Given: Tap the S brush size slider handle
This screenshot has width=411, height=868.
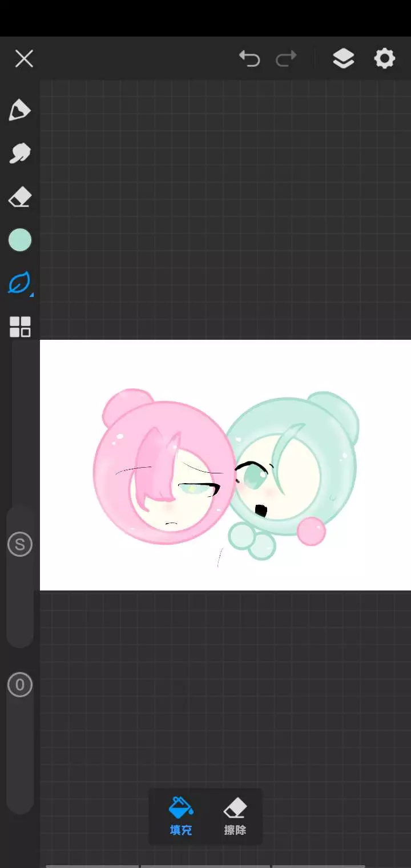Looking at the screenshot, I should [x=20, y=544].
